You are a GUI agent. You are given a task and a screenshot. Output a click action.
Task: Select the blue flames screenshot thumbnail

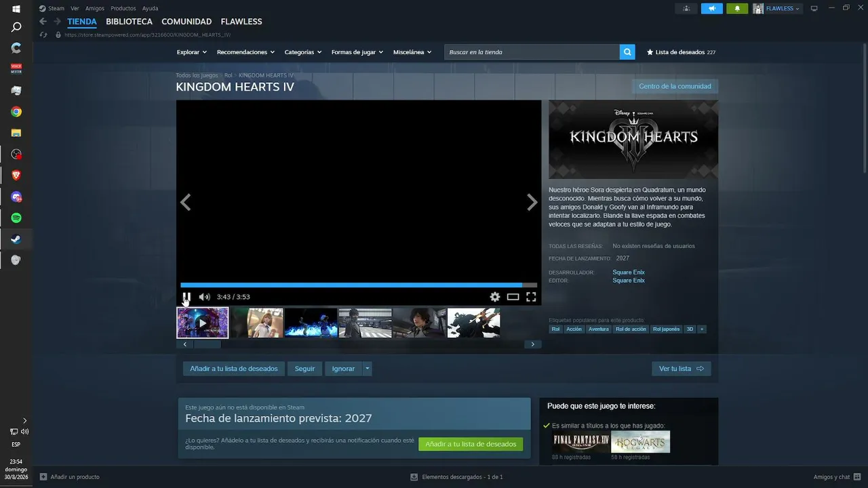pyautogui.click(x=311, y=323)
